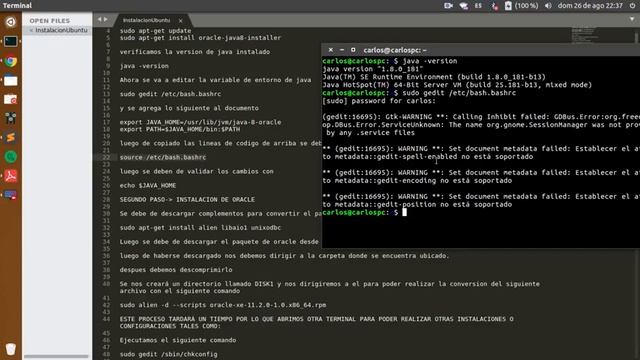This screenshot has height=360, width=640.
Task: Go to next tab with right arrow
Action: coord(106,20)
